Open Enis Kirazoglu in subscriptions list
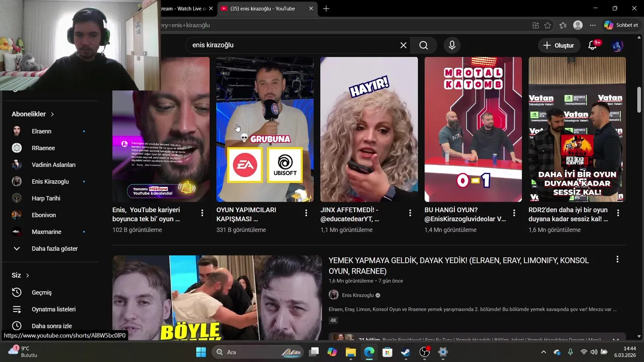Image resolution: width=644 pixels, height=362 pixels. pos(49,182)
